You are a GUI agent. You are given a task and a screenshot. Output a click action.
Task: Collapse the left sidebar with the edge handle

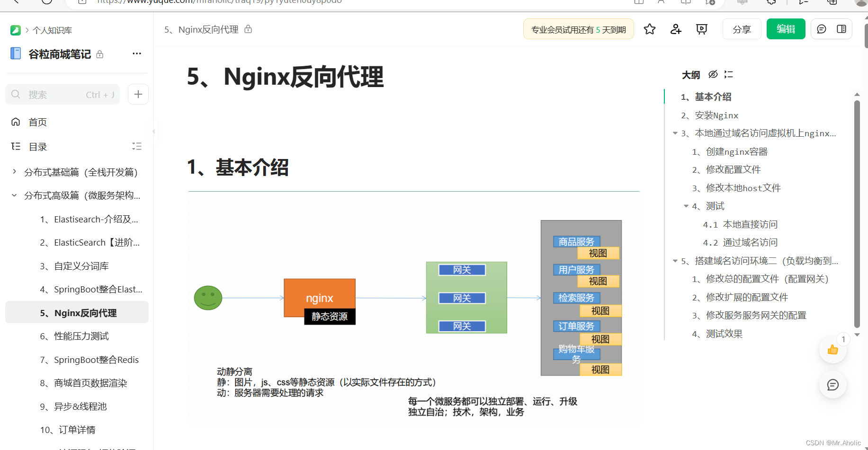153,131
